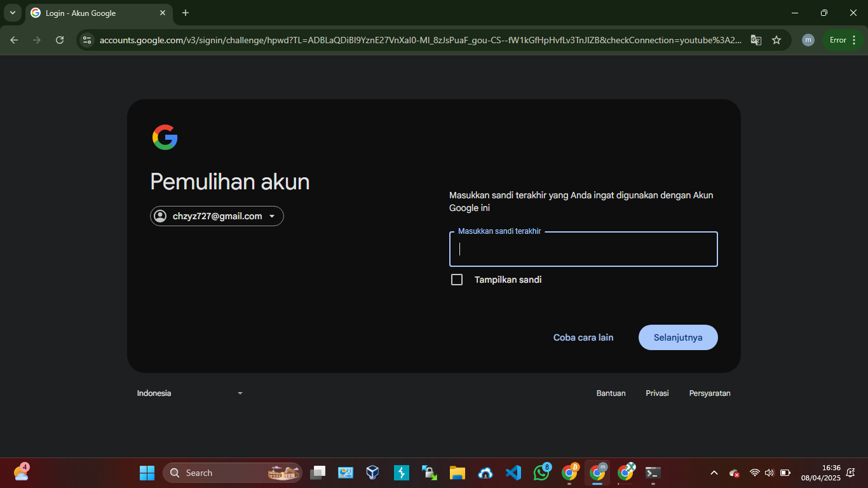The image size is (868, 488).
Task: Click the address bar URL
Action: (421, 40)
